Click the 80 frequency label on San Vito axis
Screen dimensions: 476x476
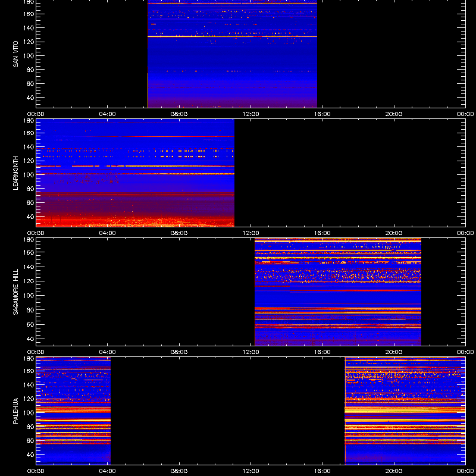tap(31, 70)
